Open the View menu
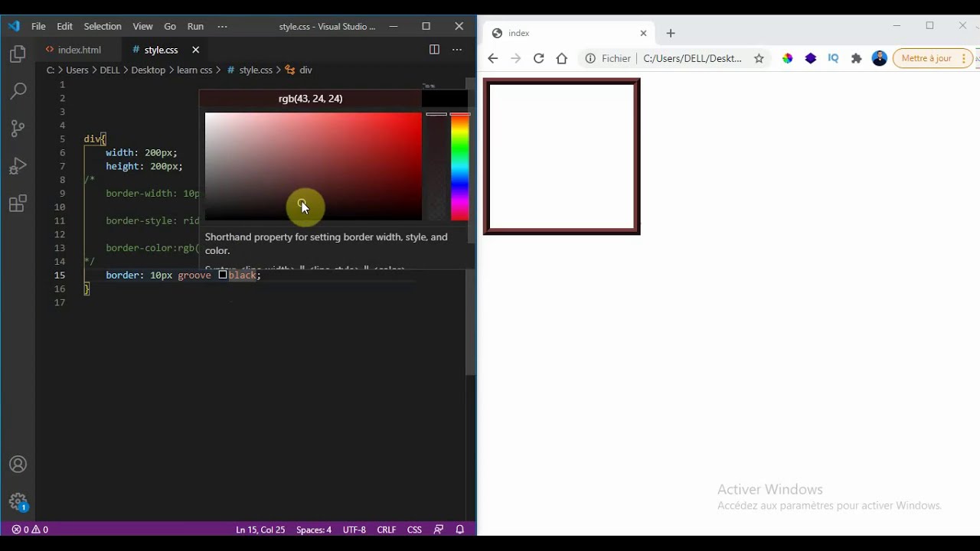The height and width of the screenshot is (551, 980). (x=142, y=26)
